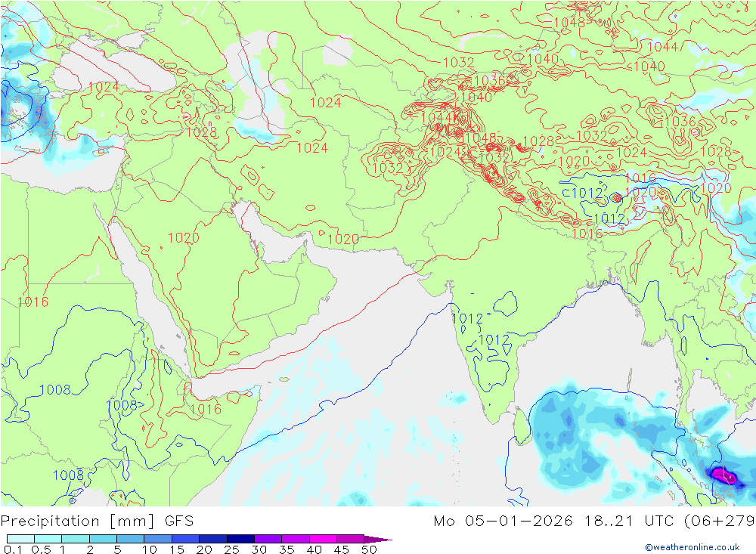Screen dimensions: 756x554
Task: Click the red 1016 label at the map's western edge
Action: tap(33, 302)
